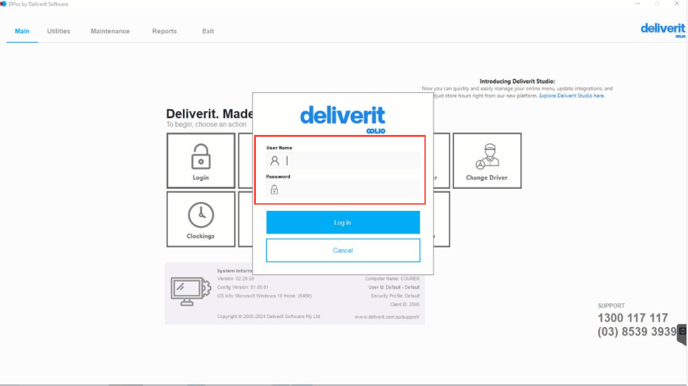
Task: Open the Login tile with padlock icon
Action: 201,161
